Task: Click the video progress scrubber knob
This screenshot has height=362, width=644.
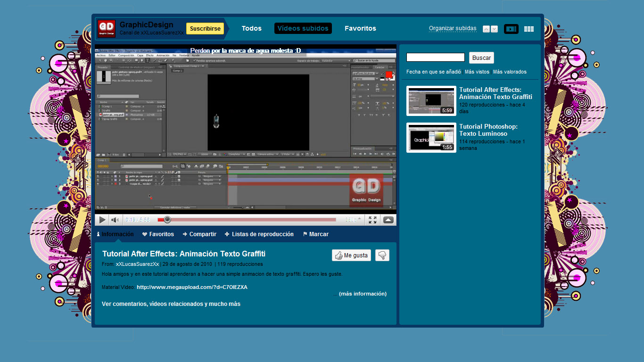Action: point(167,220)
